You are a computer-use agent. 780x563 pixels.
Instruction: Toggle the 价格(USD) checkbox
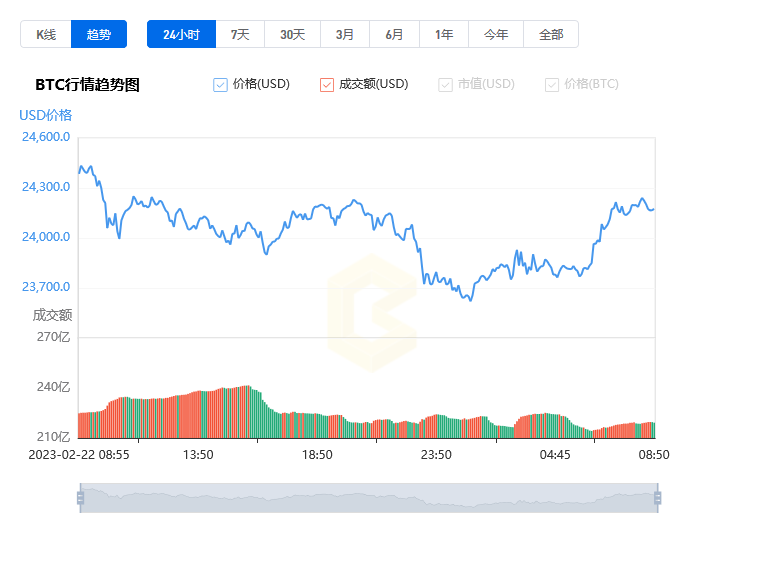point(221,85)
